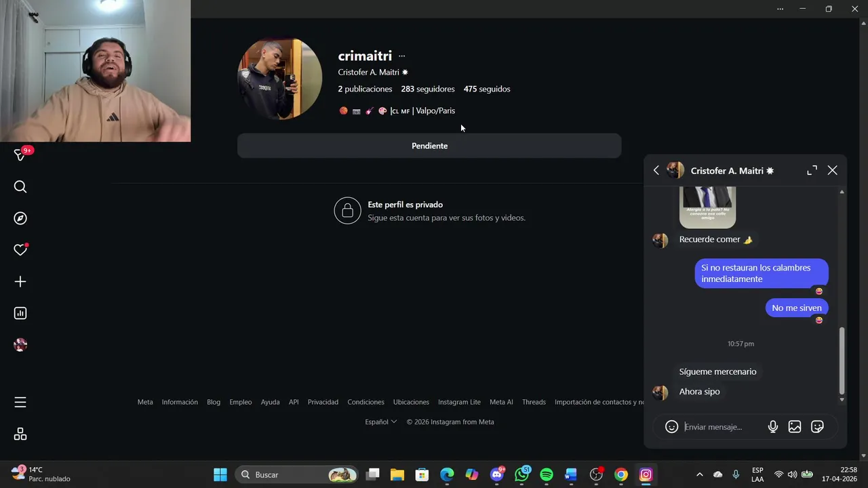This screenshot has width=868, height=488.
Task: Open Discord from taskbar
Action: click(497, 474)
